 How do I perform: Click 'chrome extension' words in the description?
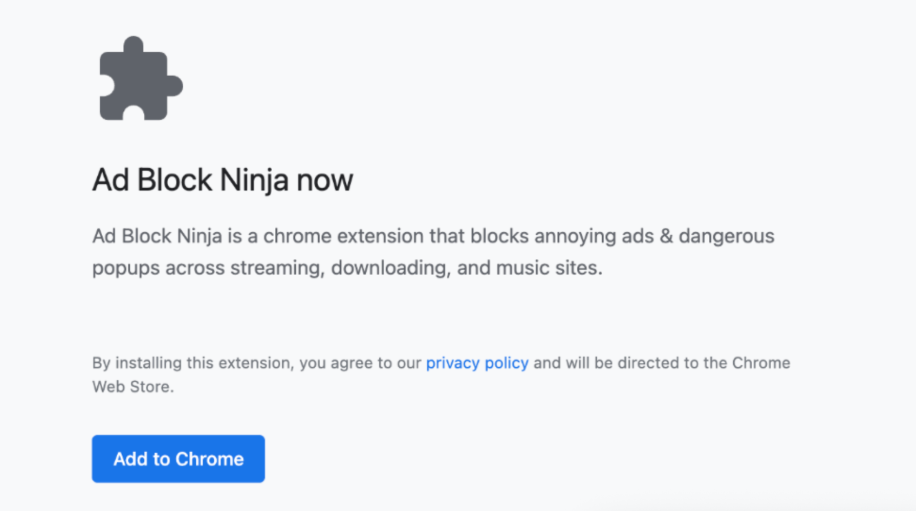[x=344, y=236]
